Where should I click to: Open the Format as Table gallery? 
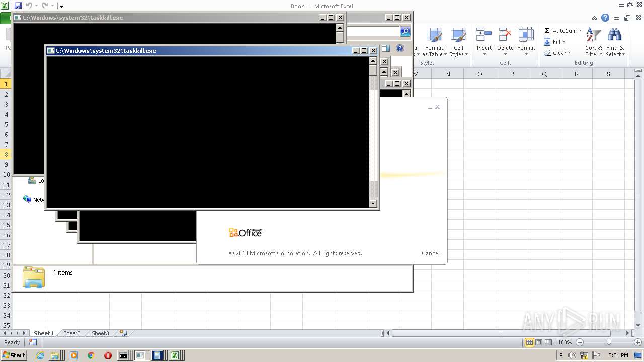point(434,43)
